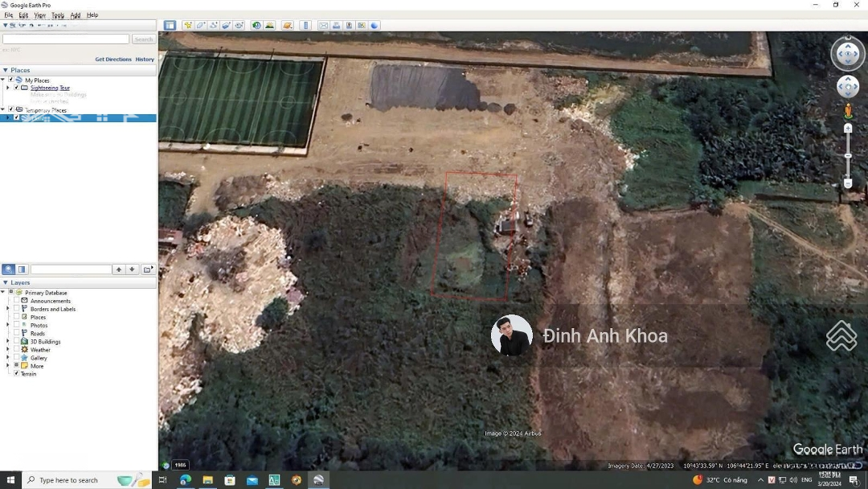Viewport: 868px width, 489px height.
Task: Toggle the sunlight across landscape icon
Action: (269, 26)
